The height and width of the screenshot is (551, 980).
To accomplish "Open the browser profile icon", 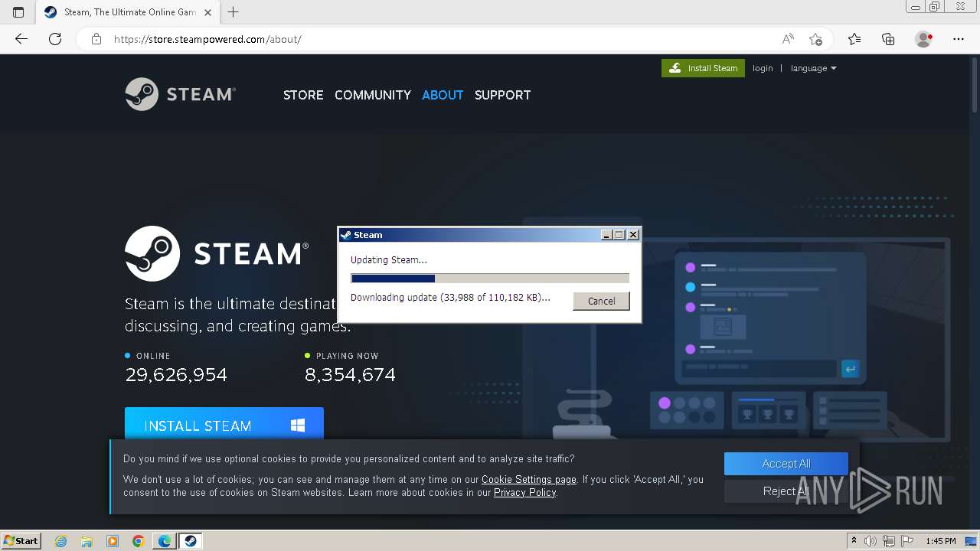I will 924,39.
